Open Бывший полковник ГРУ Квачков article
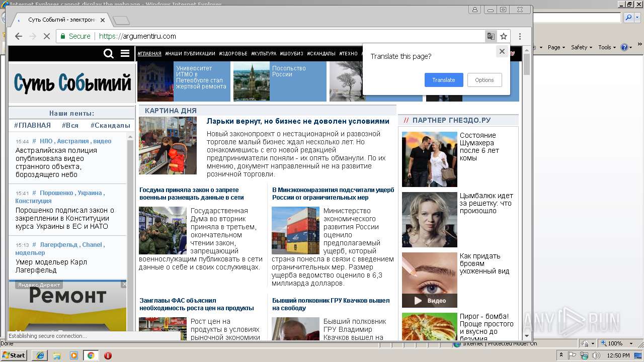 (331, 304)
